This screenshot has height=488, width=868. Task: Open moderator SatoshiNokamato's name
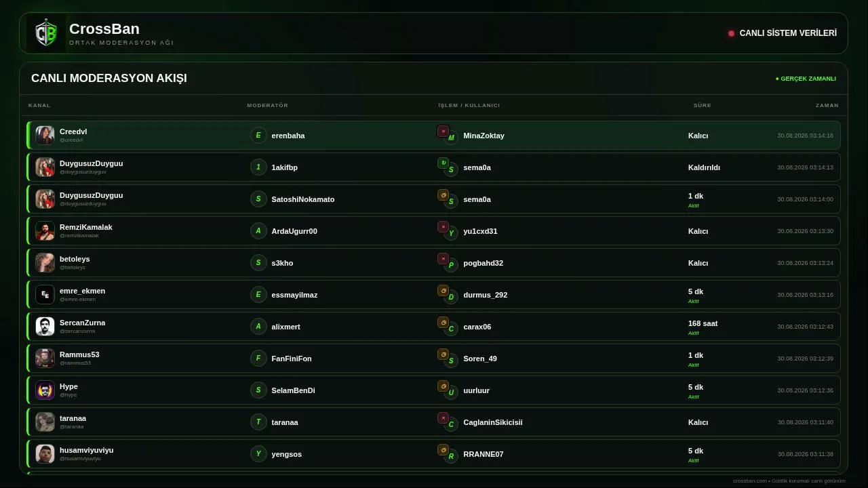302,199
